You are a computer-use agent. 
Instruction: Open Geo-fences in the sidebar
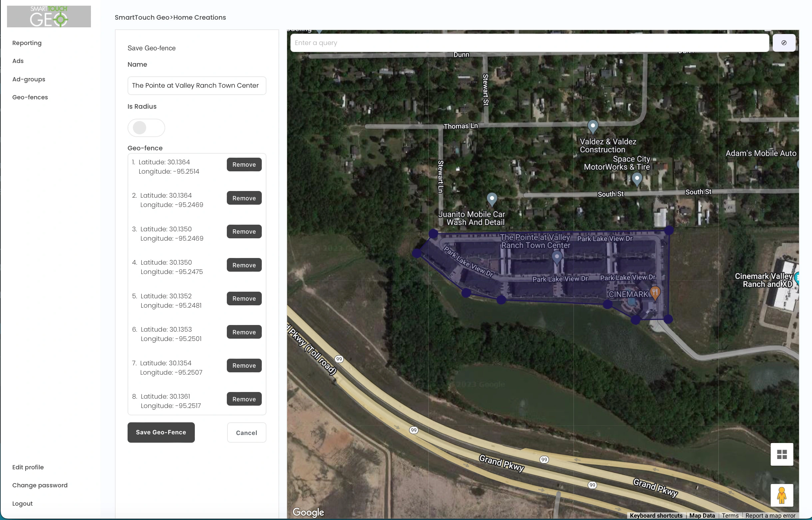point(30,97)
